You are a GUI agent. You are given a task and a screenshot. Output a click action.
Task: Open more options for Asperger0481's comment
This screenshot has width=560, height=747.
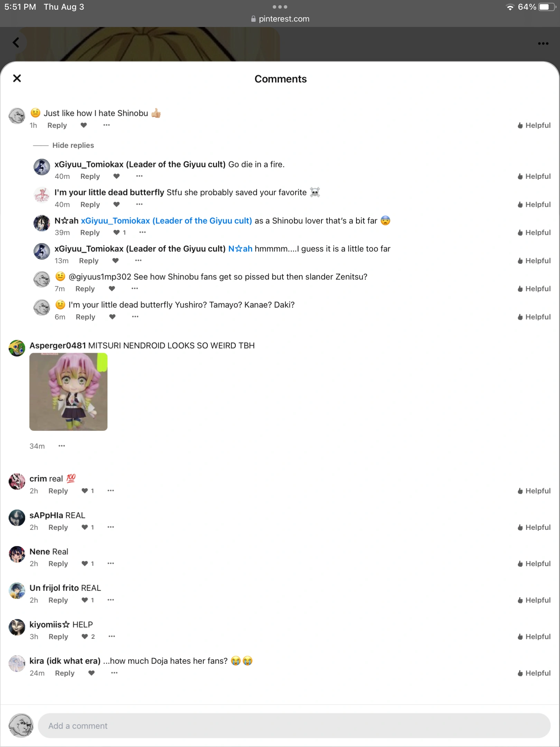[62, 446]
